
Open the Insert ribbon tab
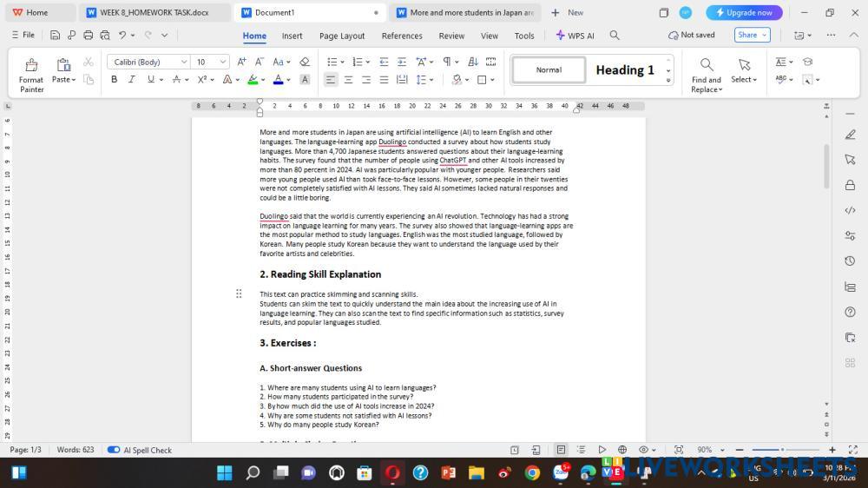tap(292, 36)
